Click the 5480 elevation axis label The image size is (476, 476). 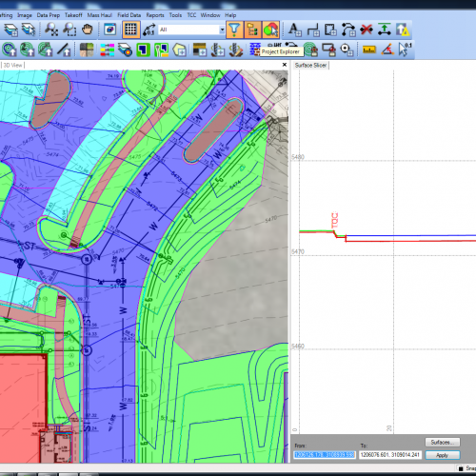[x=298, y=157]
